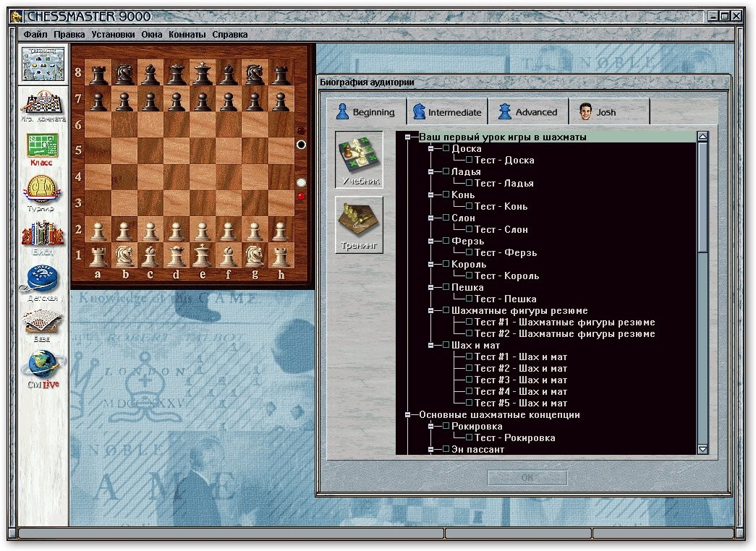Click the white dot indicator beside board
756x551 pixels.
[301, 182]
